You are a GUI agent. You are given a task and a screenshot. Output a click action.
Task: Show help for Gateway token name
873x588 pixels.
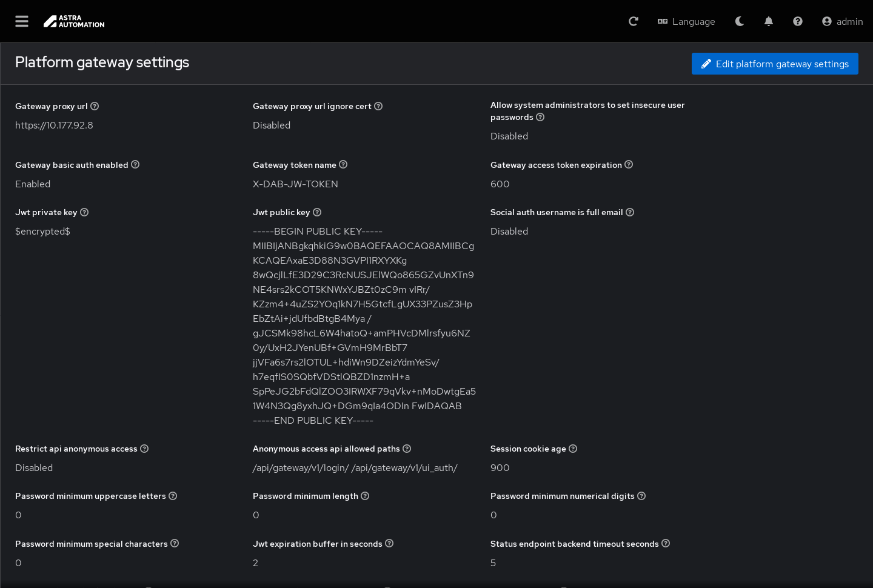point(343,164)
